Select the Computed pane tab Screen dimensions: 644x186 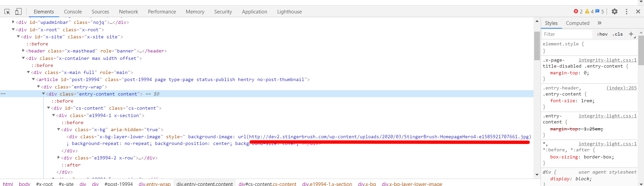(x=578, y=23)
